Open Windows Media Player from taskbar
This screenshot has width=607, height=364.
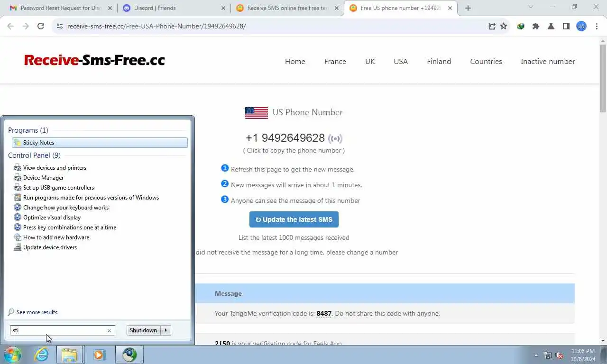(x=99, y=355)
